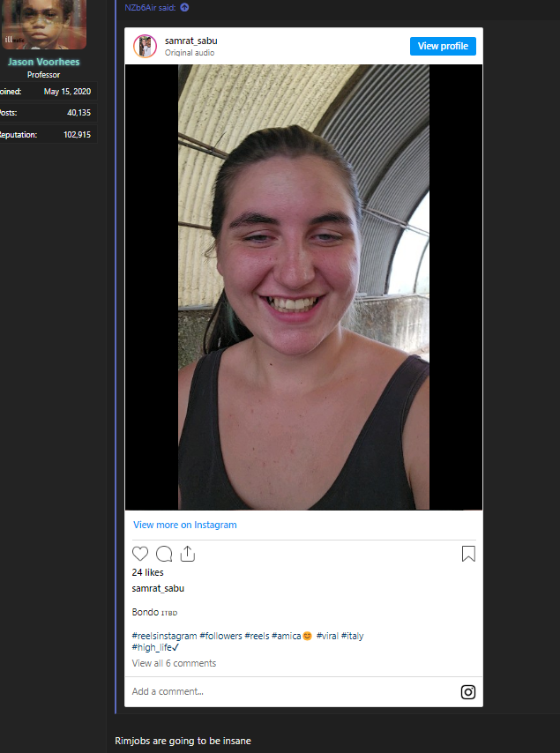The height and width of the screenshot is (753, 560).
Task: Open the View more on Instagram link
Action: (184, 525)
